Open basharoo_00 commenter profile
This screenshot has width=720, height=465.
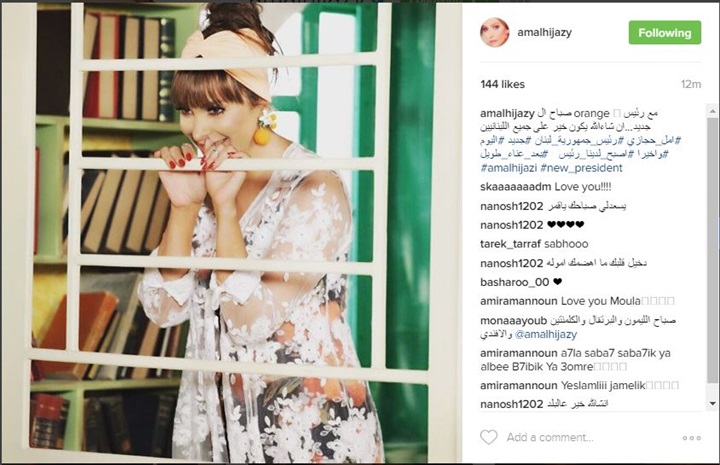[514, 282]
